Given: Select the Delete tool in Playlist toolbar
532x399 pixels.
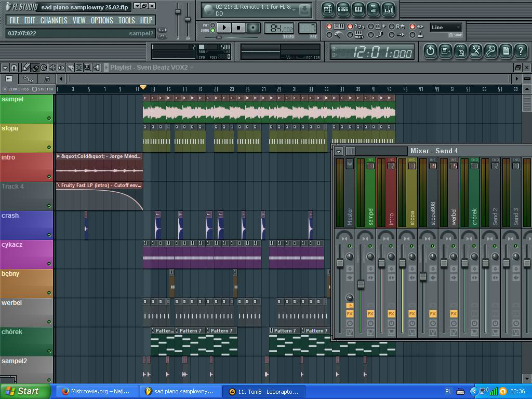Looking at the screenshot, I should click(x=44, y=68).
